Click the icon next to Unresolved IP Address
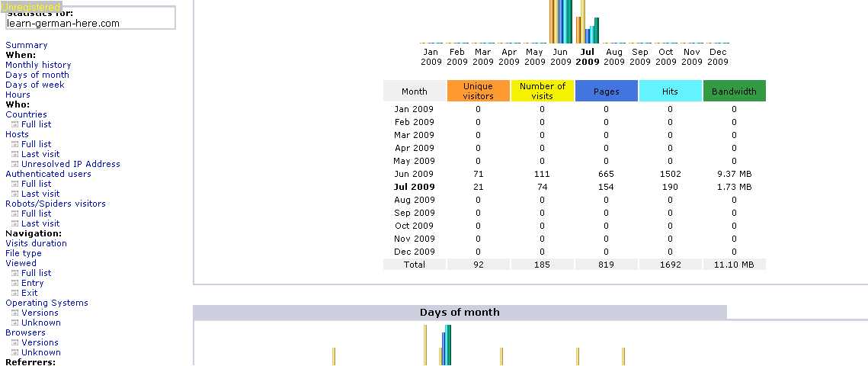Image resolution: width=868 pixels, height=366 pixels. point(14,164)
